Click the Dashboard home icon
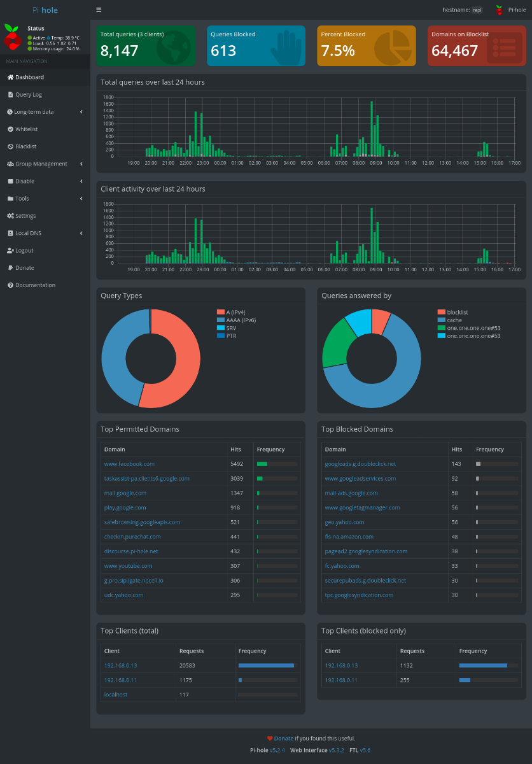This screenshot has height=764, width=532. coord(10,77)
